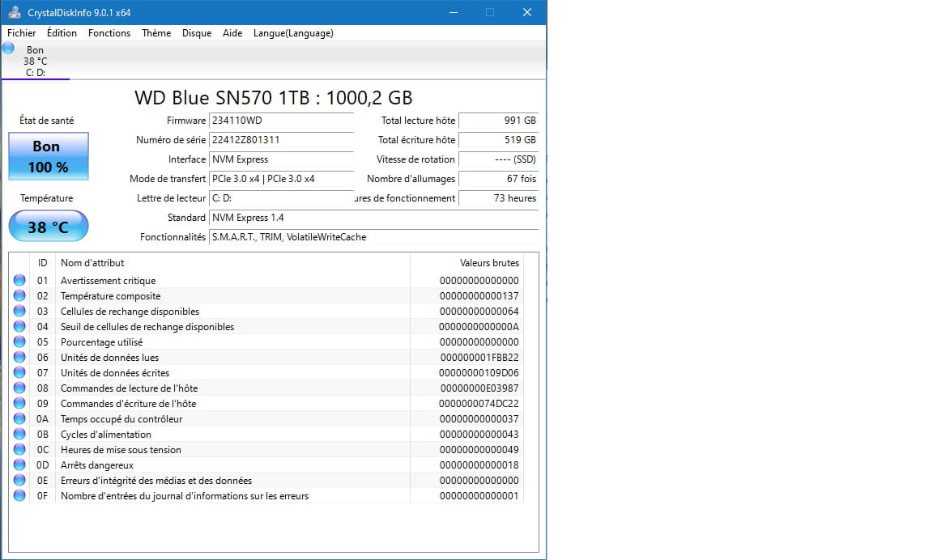Image resolution: width=933 pixels, height=560 pixels.
Task: Click the operating hours value 73 heures
Action: [x=499, y=198]
